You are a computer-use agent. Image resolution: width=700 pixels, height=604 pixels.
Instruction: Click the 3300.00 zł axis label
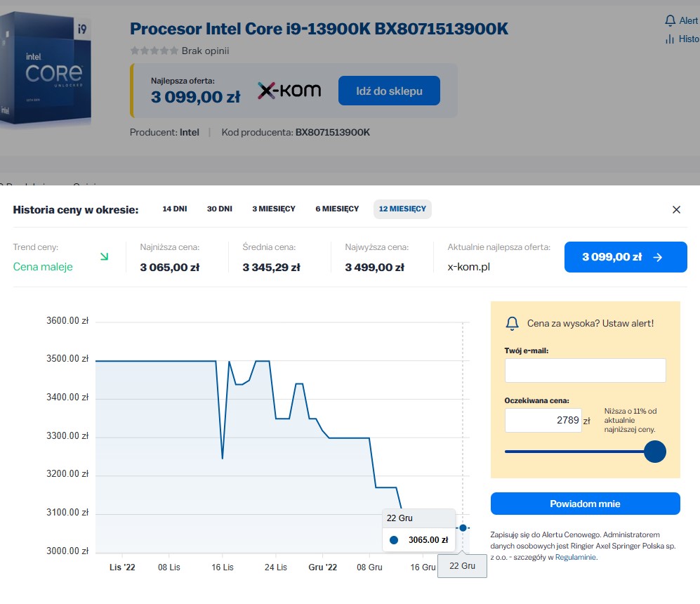pyautogui.click(x=67, y=435)
